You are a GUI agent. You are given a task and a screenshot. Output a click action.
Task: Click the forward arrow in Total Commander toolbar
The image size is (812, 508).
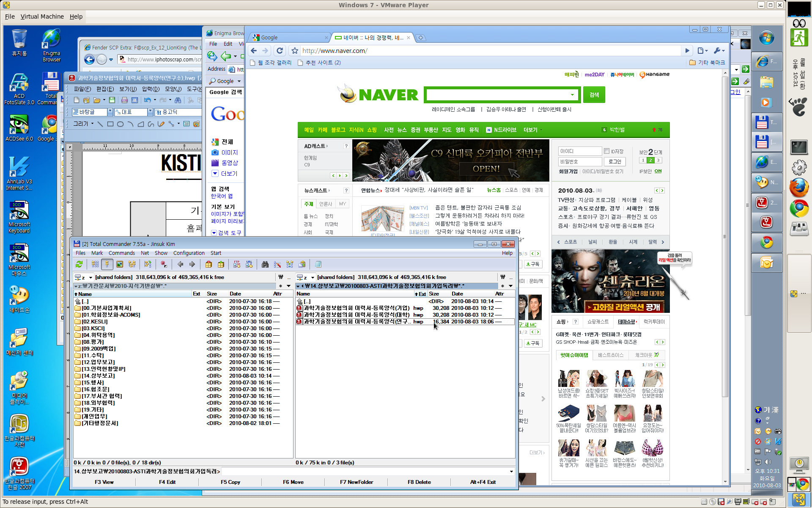pos(192,265)
